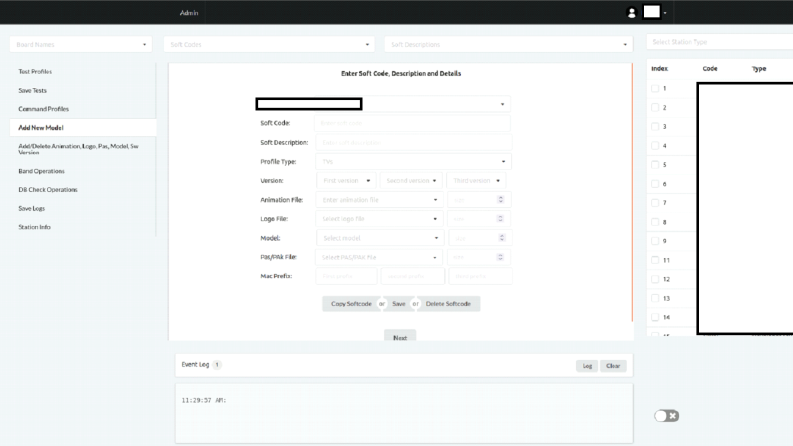Click the user profile avatar icon
This screenshot has width=793, height=446.
pos(631,13)
